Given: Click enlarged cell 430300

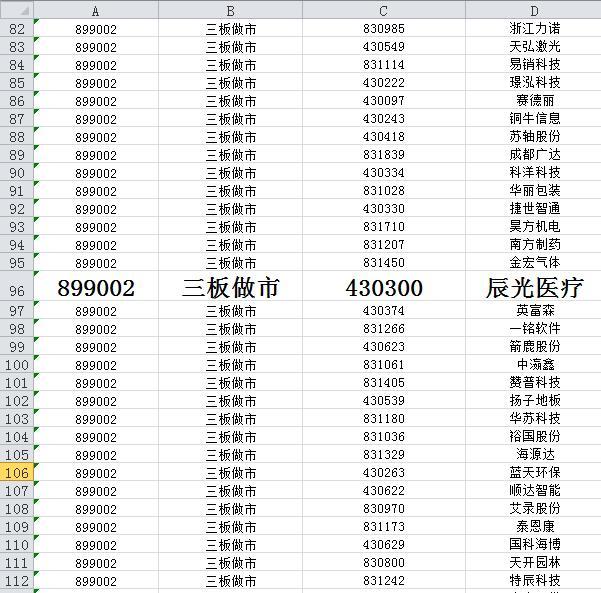Looking at the screenshot, I should pyautogui.click(x=384, y=286).
